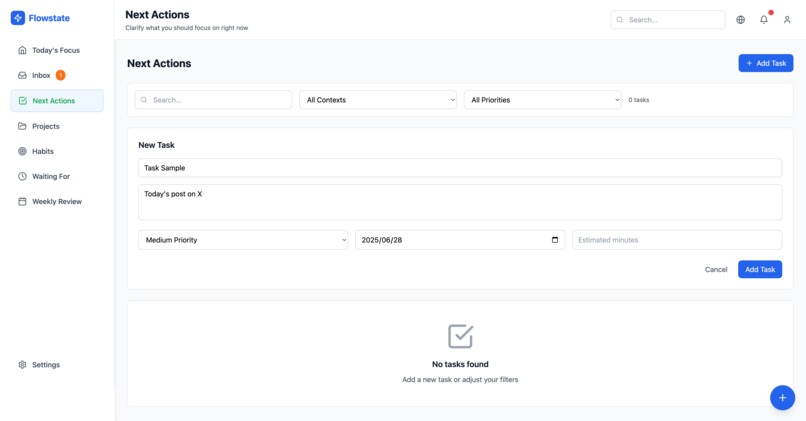
Task: Open the language globe icon in header
Action: click(x=740, y=20)
